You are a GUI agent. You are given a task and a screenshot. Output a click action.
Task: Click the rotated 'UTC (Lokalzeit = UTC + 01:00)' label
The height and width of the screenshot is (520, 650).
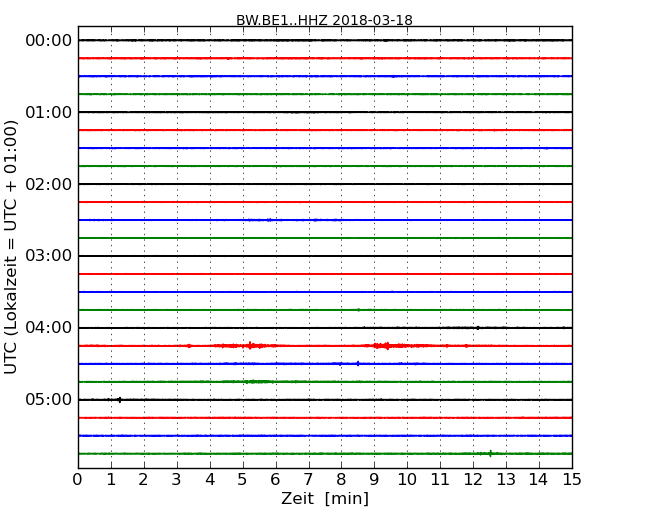(x=11, y=247)
